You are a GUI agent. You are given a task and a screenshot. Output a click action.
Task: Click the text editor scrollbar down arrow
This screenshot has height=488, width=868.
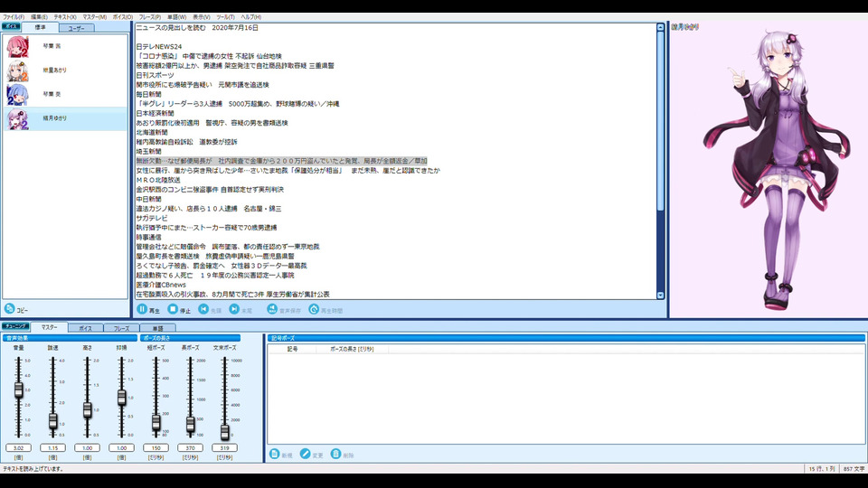pos(660,296)
